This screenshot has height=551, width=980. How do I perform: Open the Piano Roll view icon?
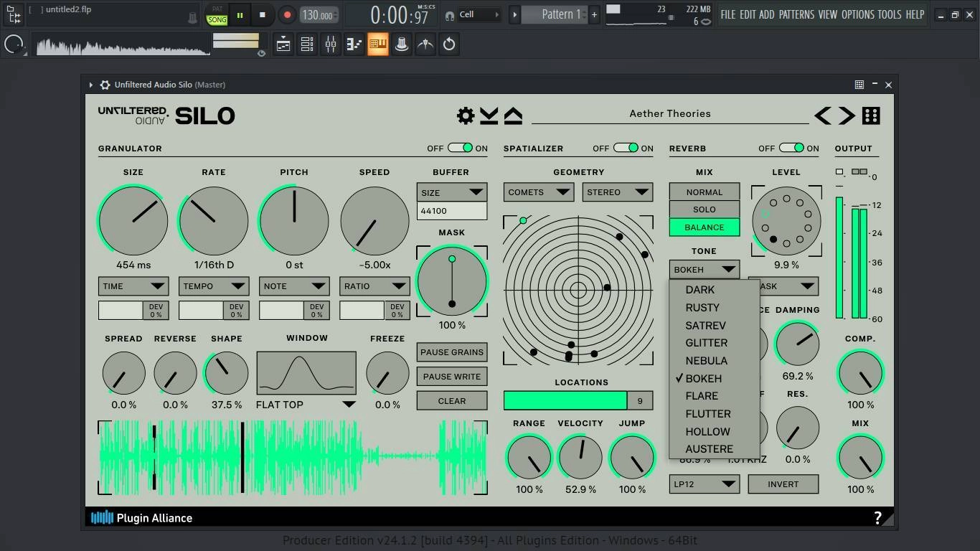[x=354, y=44]
